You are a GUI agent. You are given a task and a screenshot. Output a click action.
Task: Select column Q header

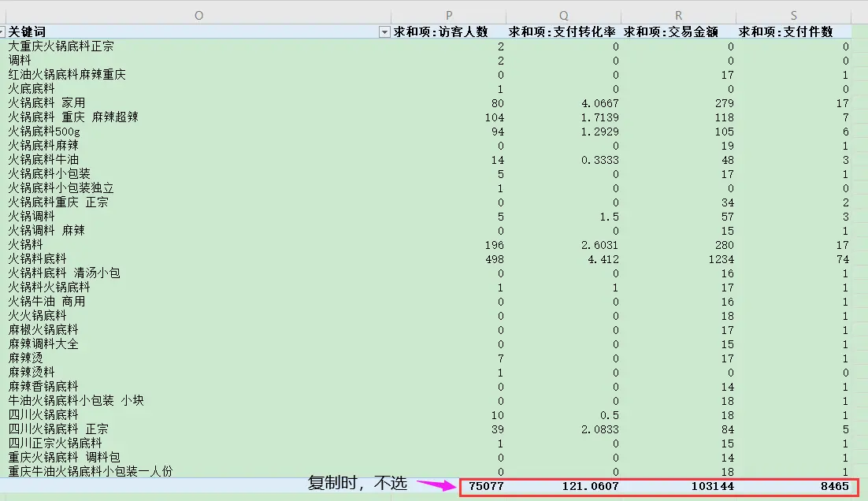(x=563, y=16)
